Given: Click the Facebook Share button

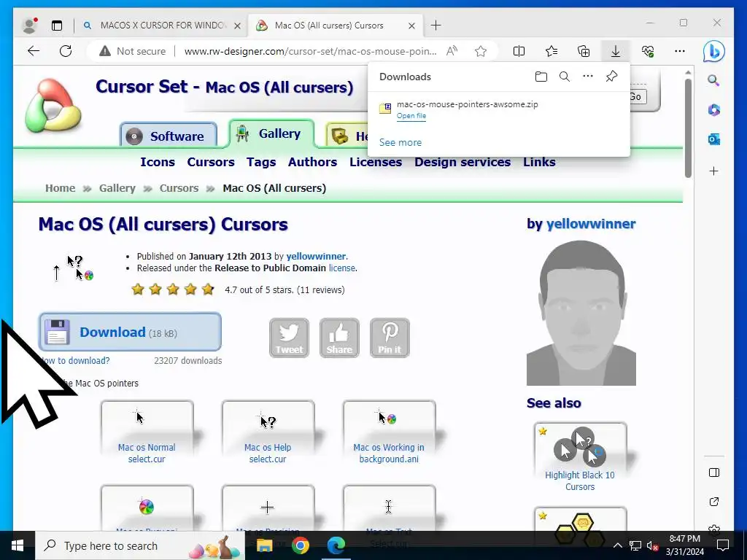Looking at the screenshot, I should point(339,338).
